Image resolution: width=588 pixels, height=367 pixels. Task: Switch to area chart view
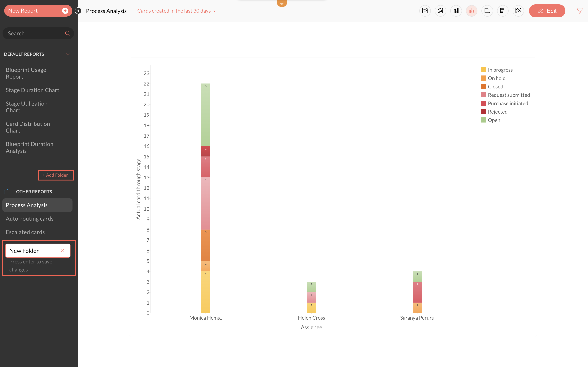pyautogui.click(x=425, y=11)
